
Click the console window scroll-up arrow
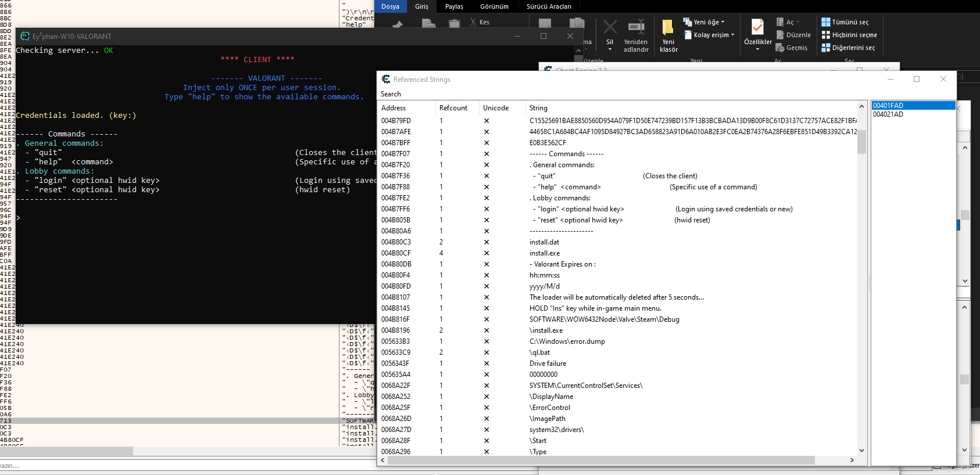point(578,51)
